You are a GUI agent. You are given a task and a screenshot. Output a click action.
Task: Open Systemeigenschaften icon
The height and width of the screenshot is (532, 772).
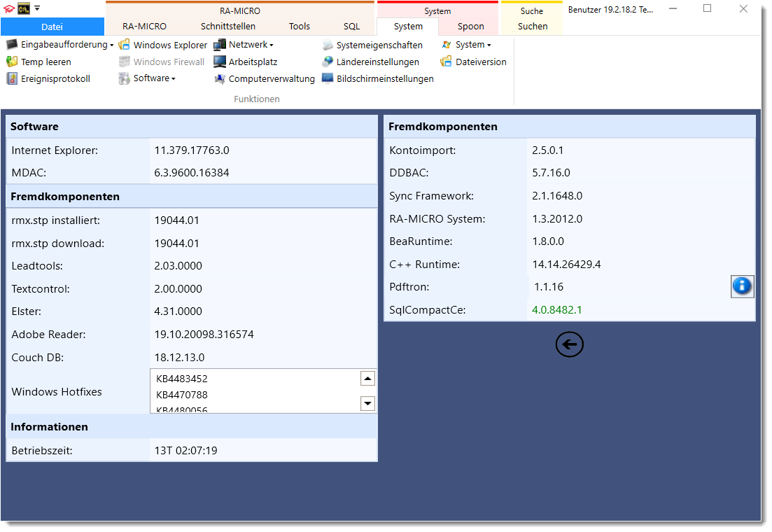(328, 45)
